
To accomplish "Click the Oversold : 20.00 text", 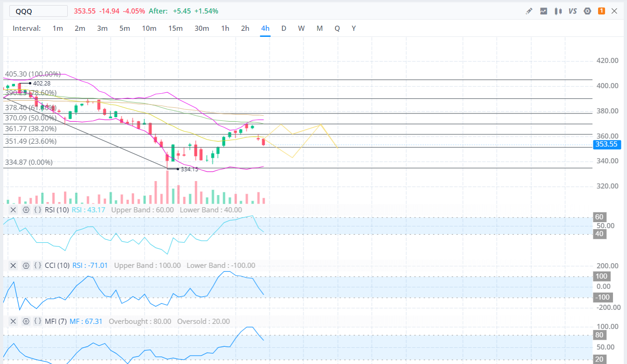I will pos(204,322).
